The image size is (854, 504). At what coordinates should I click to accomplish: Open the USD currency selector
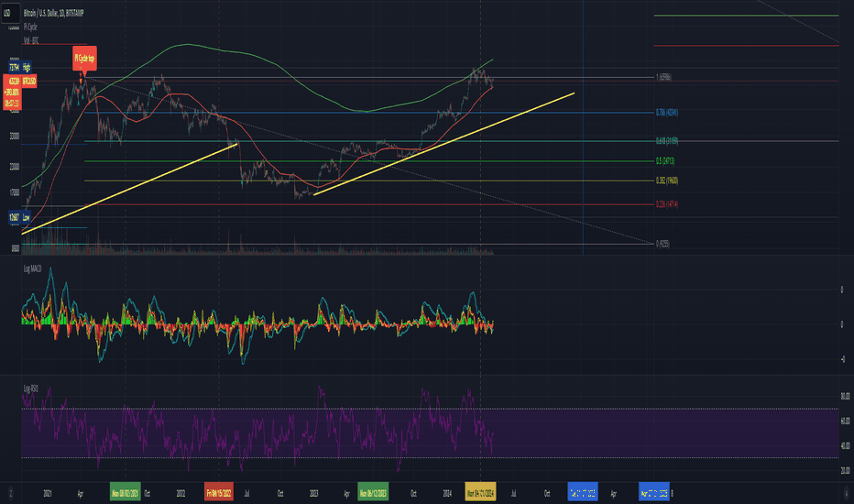[10, 13]
